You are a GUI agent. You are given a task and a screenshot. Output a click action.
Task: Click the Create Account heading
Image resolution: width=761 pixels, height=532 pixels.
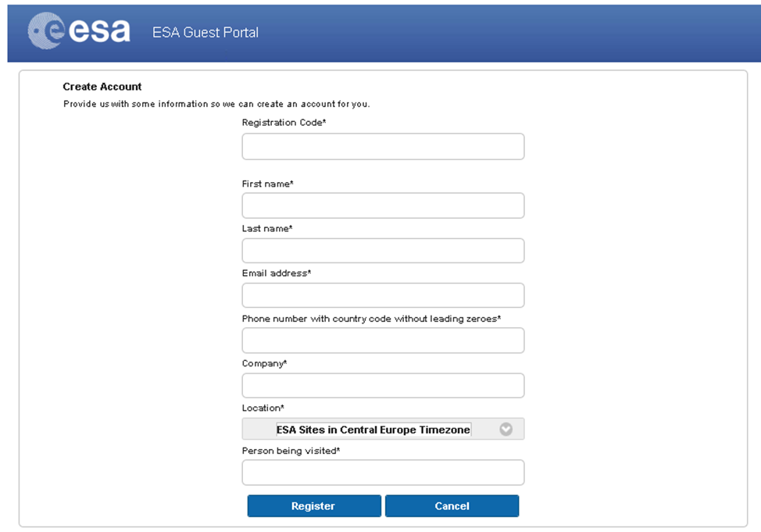102,87
